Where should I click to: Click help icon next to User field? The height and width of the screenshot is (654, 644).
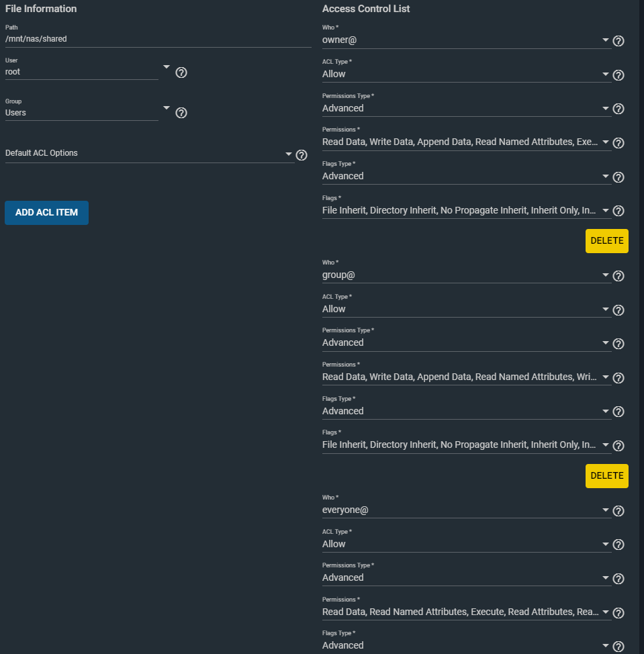click(181, 73)
